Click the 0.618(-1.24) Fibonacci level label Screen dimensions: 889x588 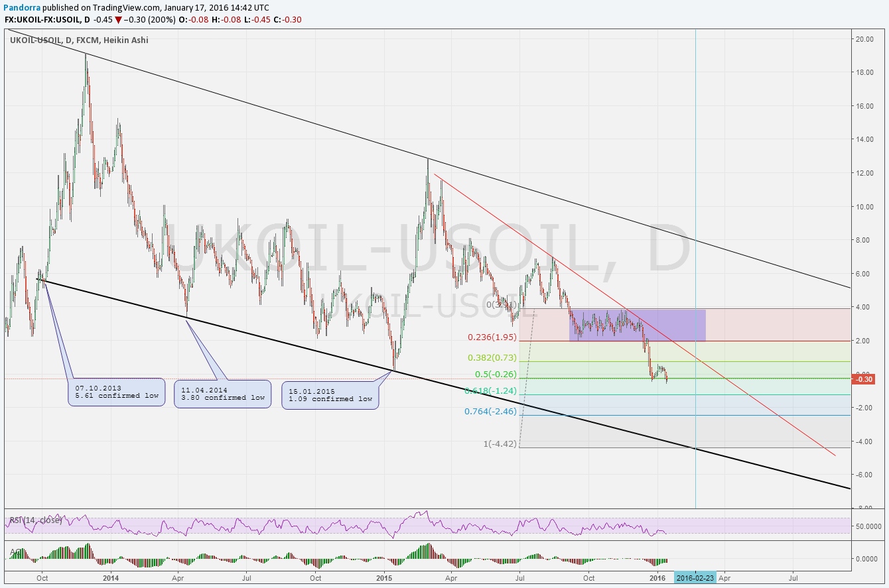coord(490,390)
